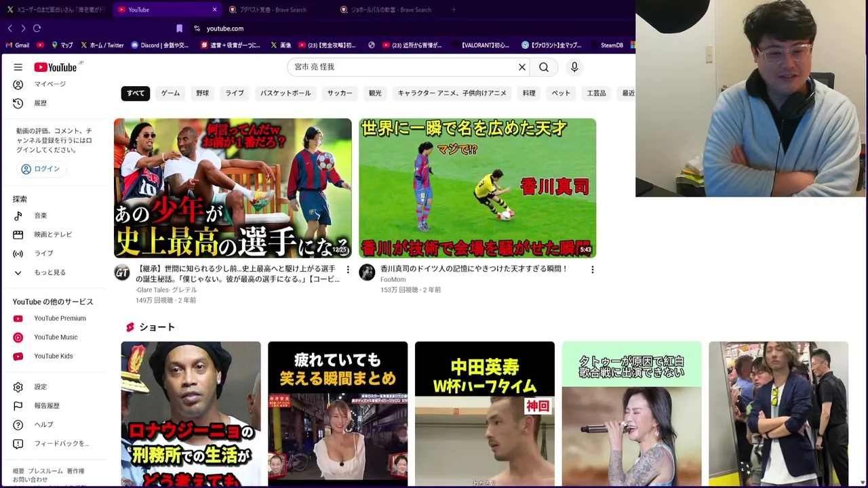Open the 香川真司 video thumbnail
The image size is (868, 488).
point(477,188)
